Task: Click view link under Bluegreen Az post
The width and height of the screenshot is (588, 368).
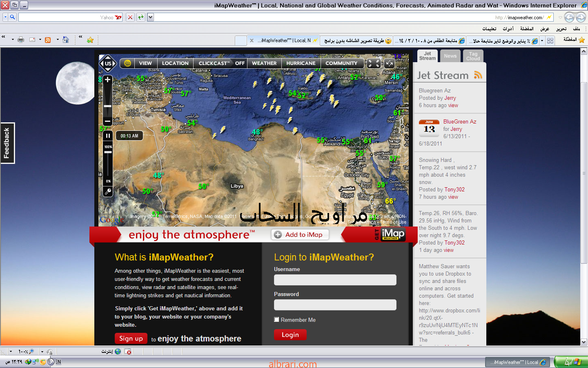Action: (x=453, y=105)
